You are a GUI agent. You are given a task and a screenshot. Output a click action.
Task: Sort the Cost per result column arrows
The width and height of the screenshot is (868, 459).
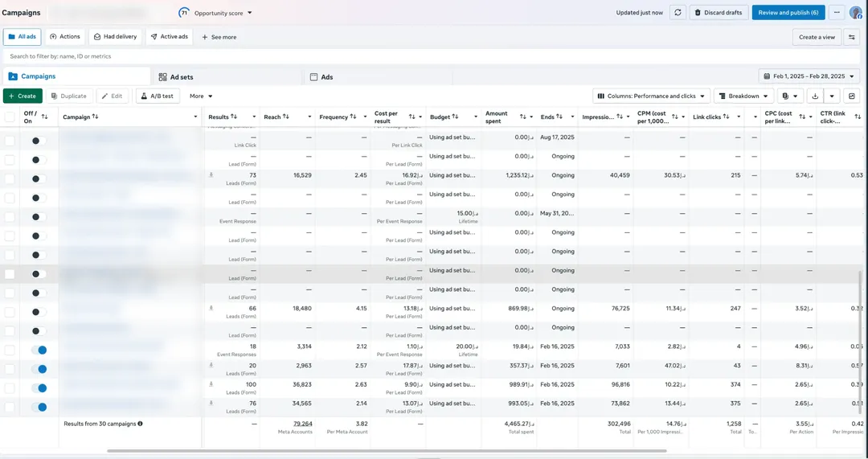(411, 117)
